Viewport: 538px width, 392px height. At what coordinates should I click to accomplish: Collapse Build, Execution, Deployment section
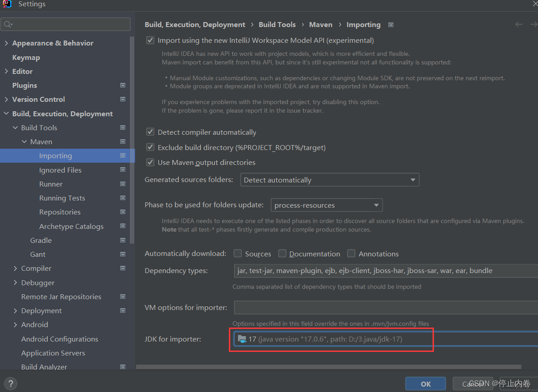tap(6, 113)
